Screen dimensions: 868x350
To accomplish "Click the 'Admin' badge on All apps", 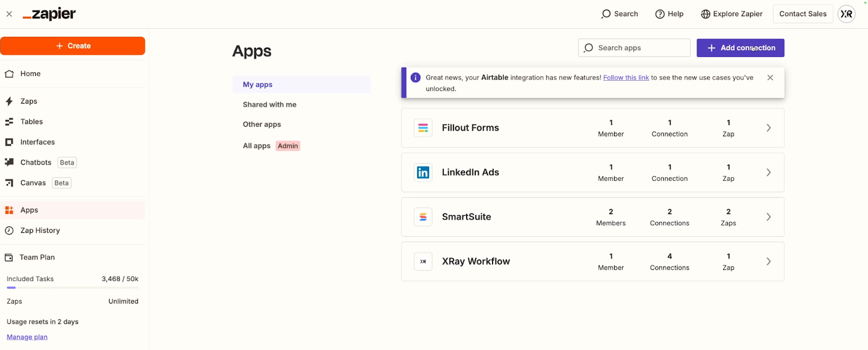I will 288,146.
